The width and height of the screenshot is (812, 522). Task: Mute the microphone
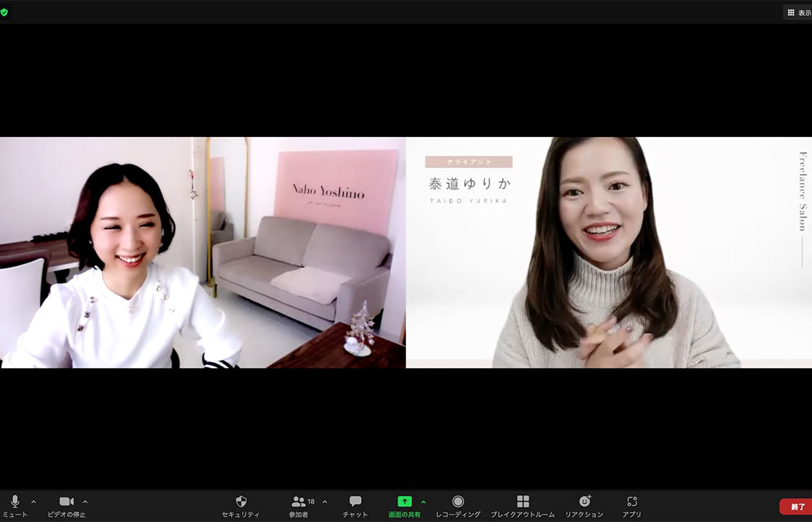click(14, 502)
